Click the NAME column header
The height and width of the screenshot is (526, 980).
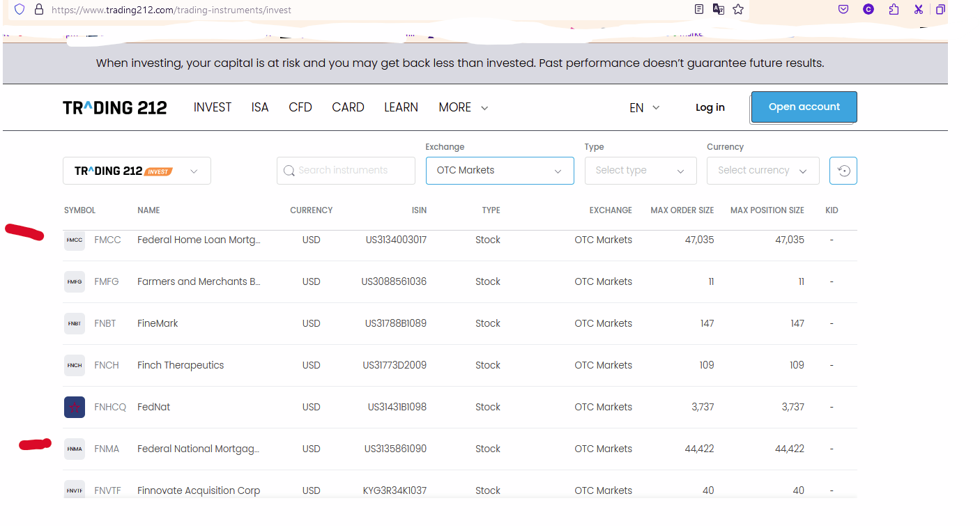(148, 210)
